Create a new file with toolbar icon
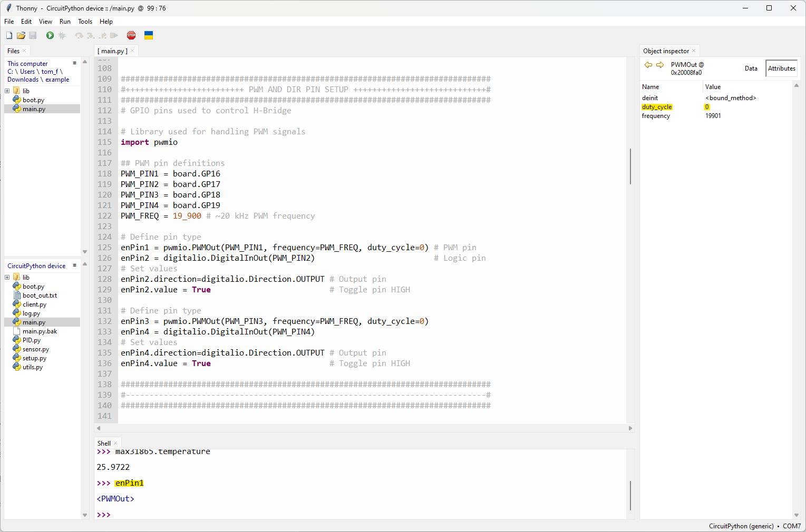 point(9,35)
